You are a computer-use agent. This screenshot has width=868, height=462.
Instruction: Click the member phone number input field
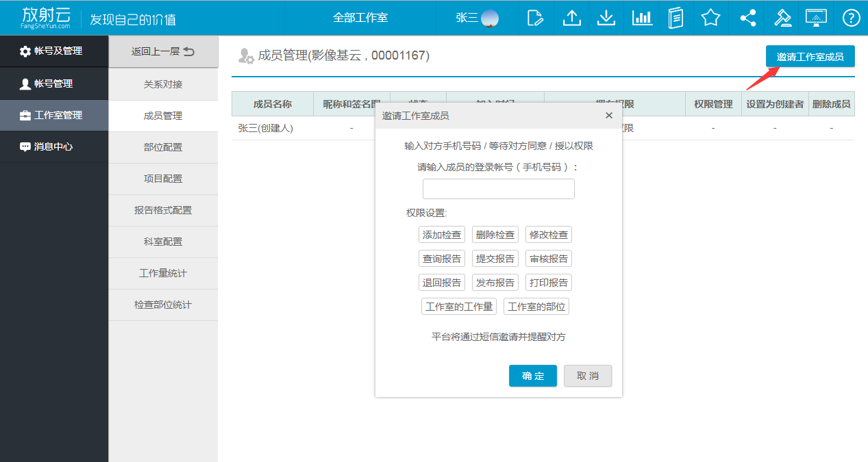point(498,189)
